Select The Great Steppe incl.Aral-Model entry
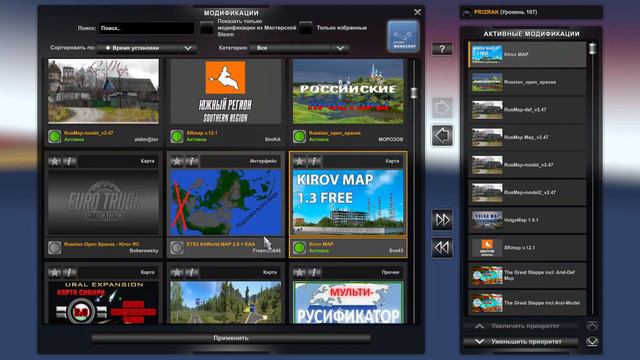The height and width of the screenshot is (360, 640). 527,303
